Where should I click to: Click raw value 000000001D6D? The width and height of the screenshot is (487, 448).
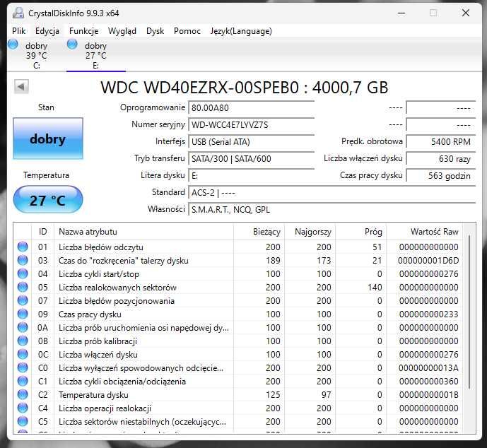coord(428,261)
